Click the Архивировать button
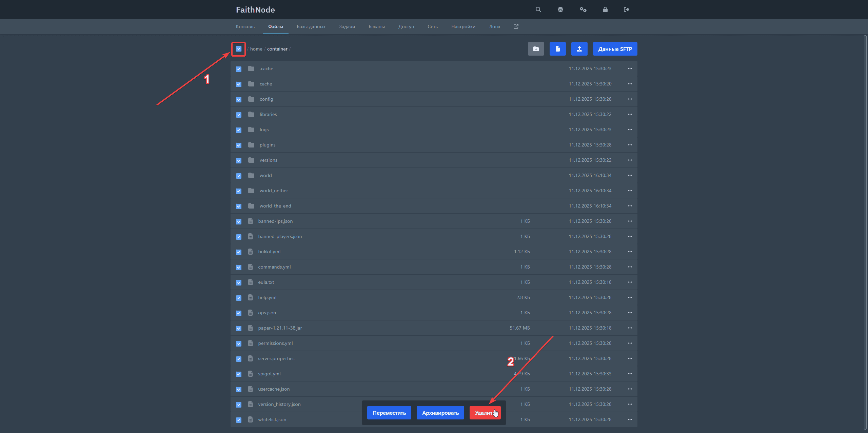Image resolution: width=868 pixels, height=433 pixels. tap(440, 413)
